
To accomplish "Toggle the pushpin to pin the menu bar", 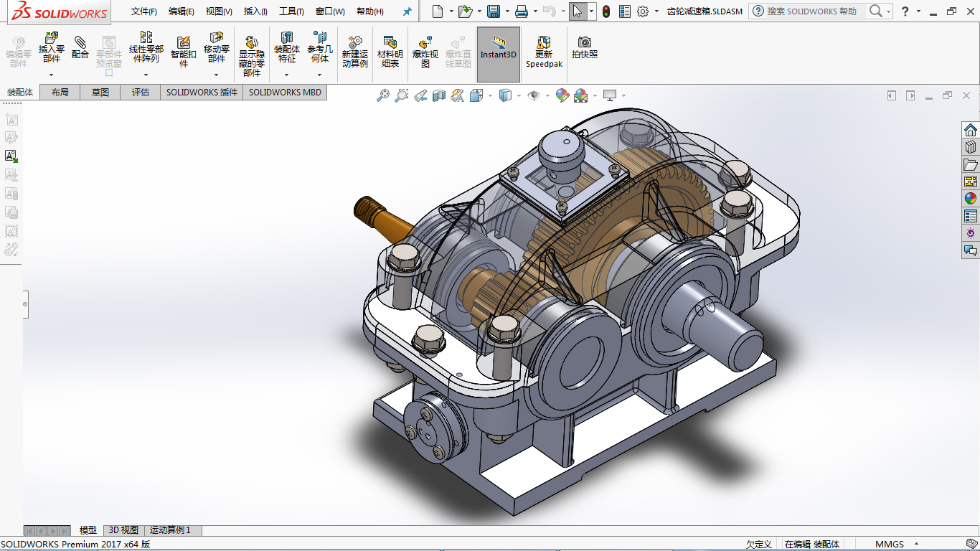I will 407,11.
